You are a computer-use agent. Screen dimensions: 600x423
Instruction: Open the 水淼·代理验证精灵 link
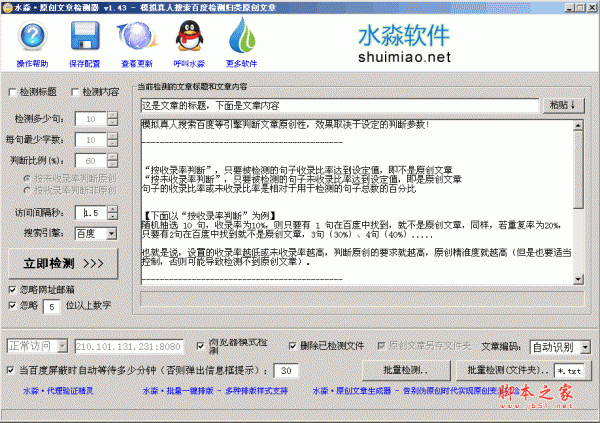pos(58,391)
